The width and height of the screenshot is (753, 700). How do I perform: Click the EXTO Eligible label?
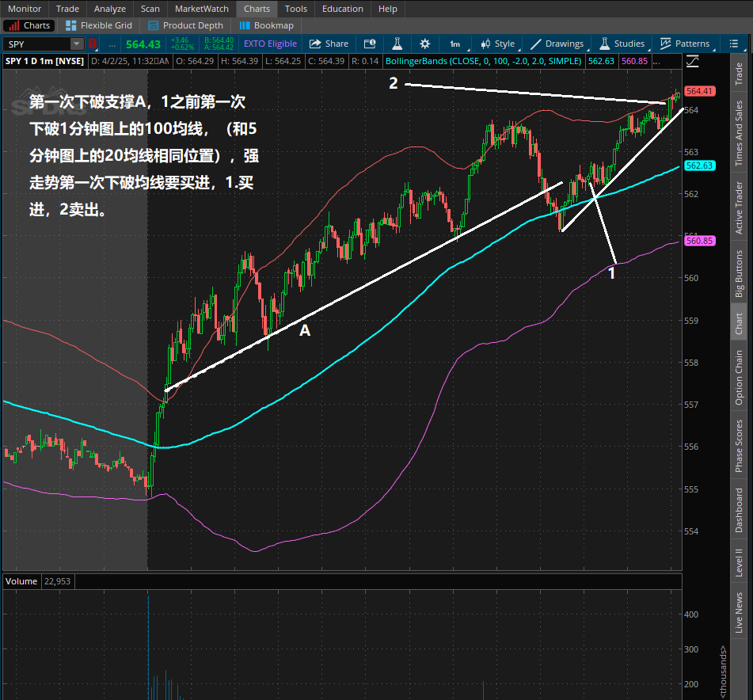[x=270, y=44]
